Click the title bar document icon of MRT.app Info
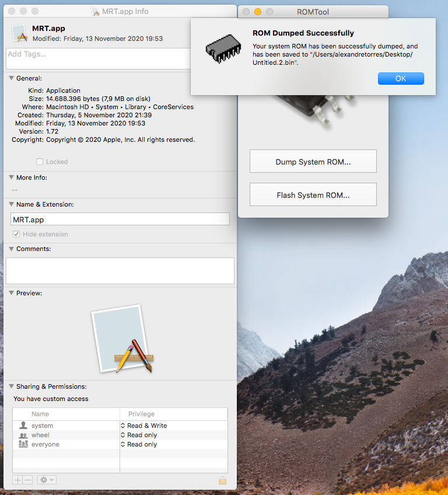The width and height of the screenshot is (448, 495). coord(95,11)
